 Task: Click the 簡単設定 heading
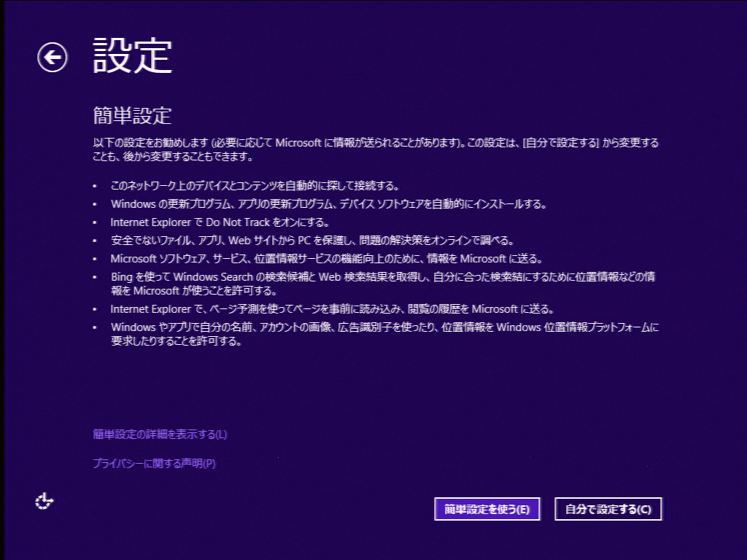coord(132,116)
